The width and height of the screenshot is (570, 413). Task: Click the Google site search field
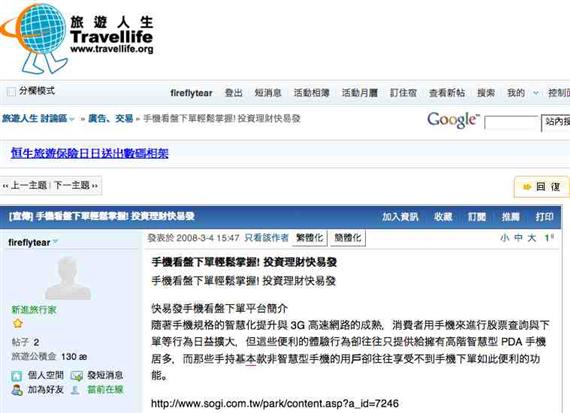pos(511,123)
